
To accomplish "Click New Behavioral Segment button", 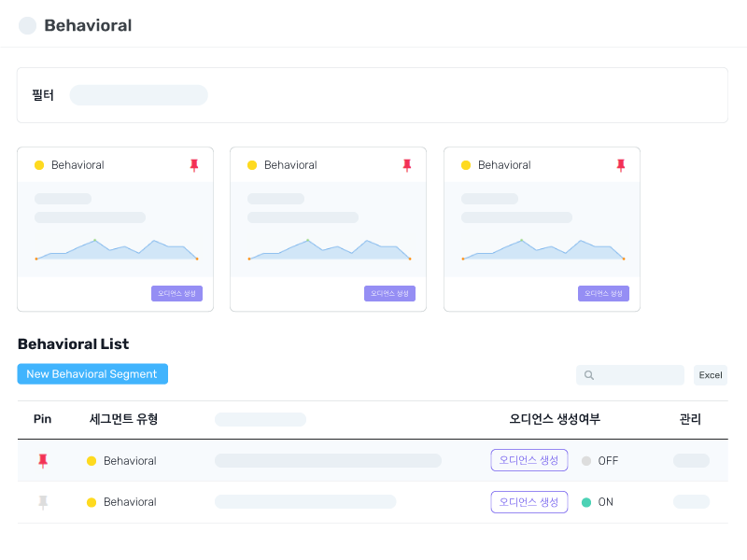I will 92,374.
